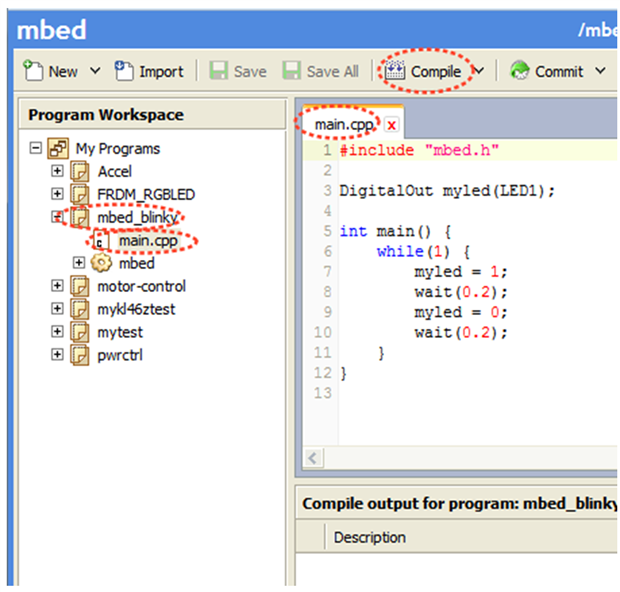Click the Import button label

(x=161, y=72)
